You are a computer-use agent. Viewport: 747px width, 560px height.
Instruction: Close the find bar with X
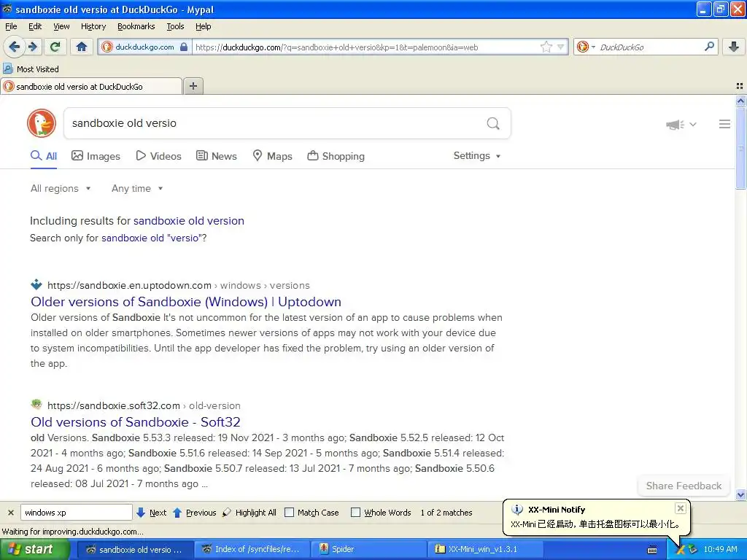point(10,513)
